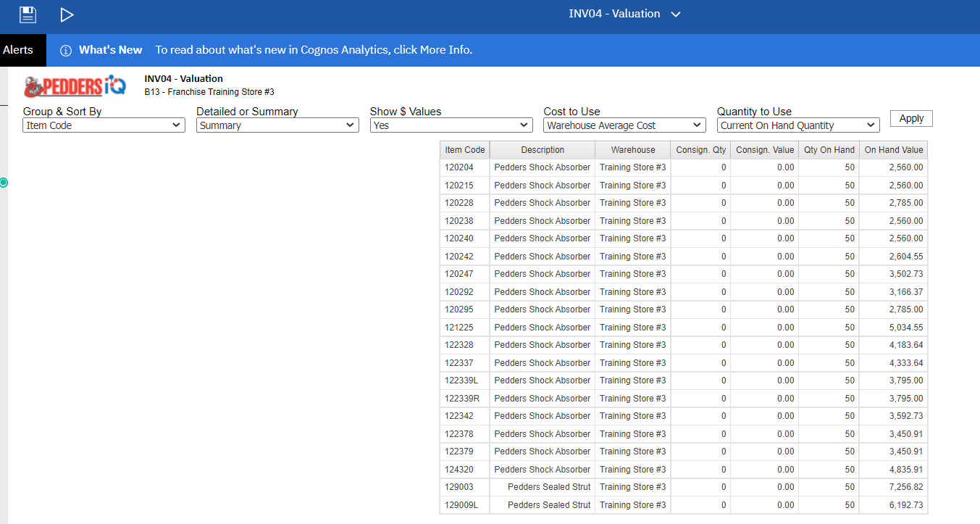Select item code 120215 cell

pyautogui.click(x=465, y=186)
